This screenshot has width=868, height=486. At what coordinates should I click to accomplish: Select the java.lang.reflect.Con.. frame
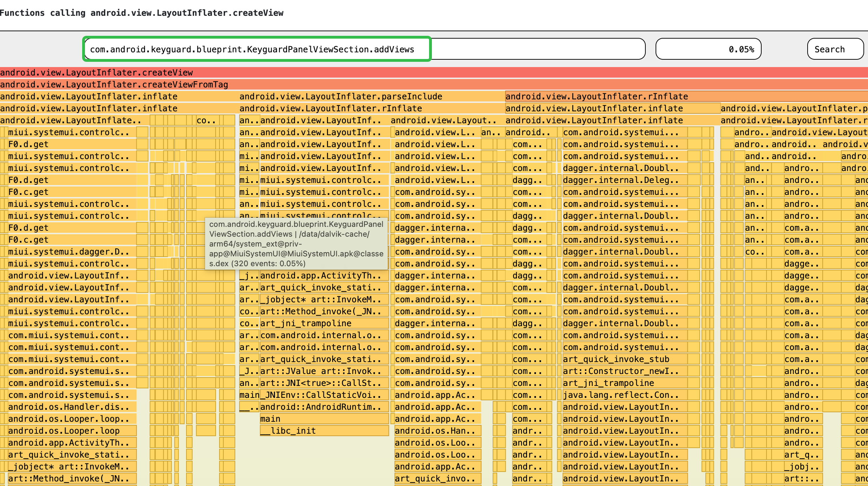pos(625,395)
